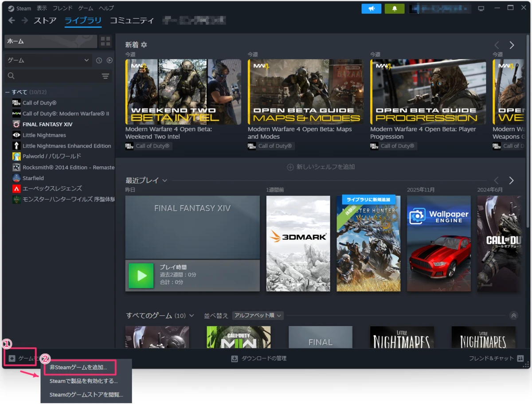Viewport: 532px width, 404px height.
Task: Open the Maps and Modes news article link
Action: (300, 133)
